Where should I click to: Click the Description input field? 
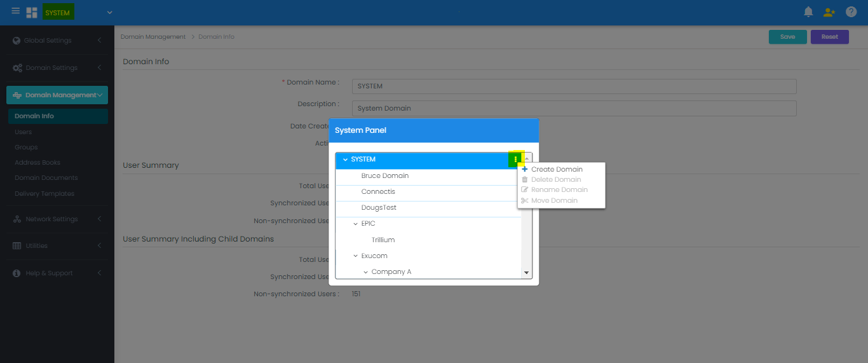click(x=574, y=108)
